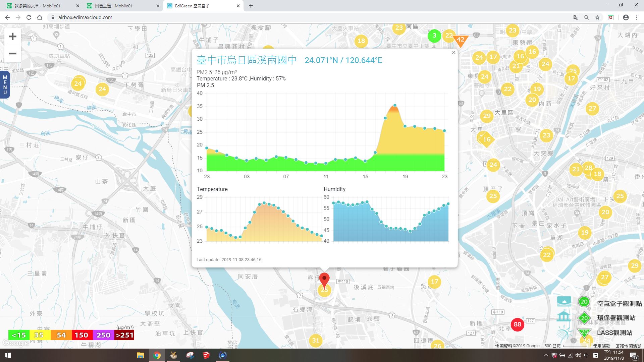The height and width of the screenshot is (362, 644).
Task: Click the Google logo on map
Action: [15, 343]
